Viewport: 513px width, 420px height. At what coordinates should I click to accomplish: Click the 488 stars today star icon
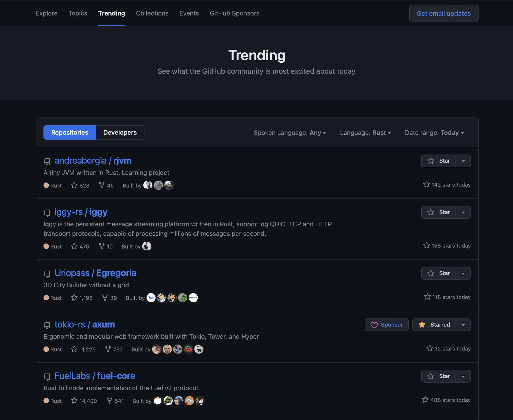[425, 400]
